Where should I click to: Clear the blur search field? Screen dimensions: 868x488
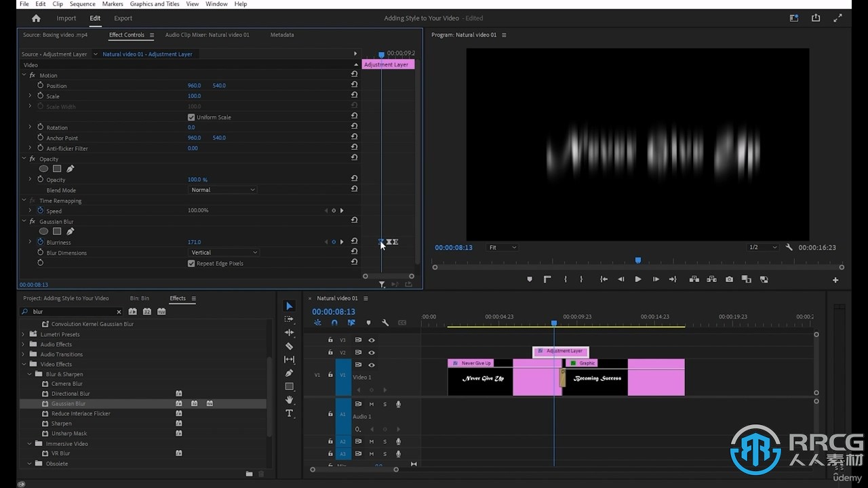[x=119, y=312]
